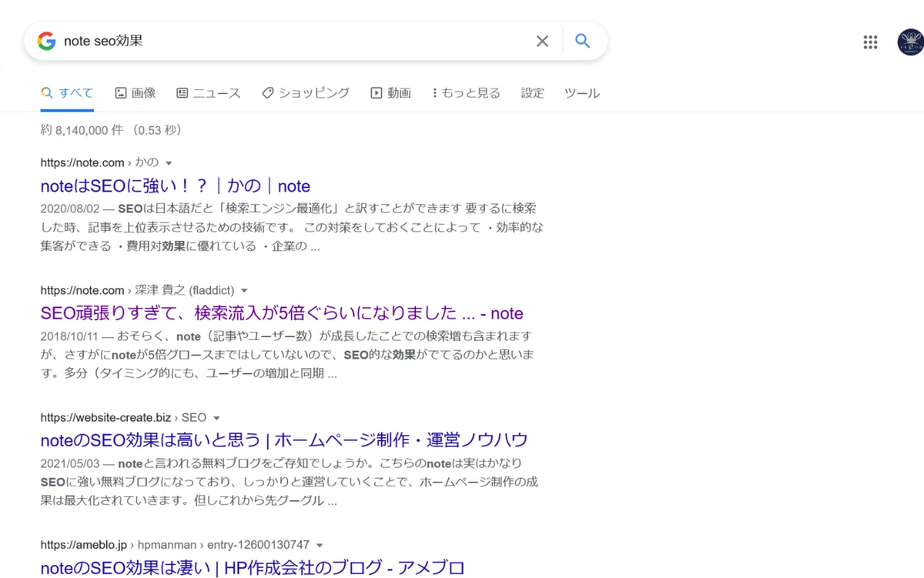The image size is (924, 578).
Task: Switch to the ニュース tab
Action: [208, 93]
